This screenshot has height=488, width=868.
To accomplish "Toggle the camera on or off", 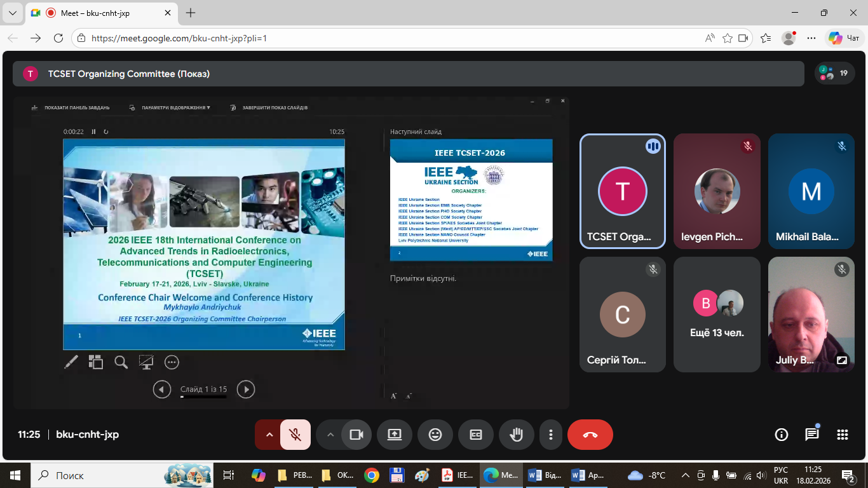I will 356,435.
